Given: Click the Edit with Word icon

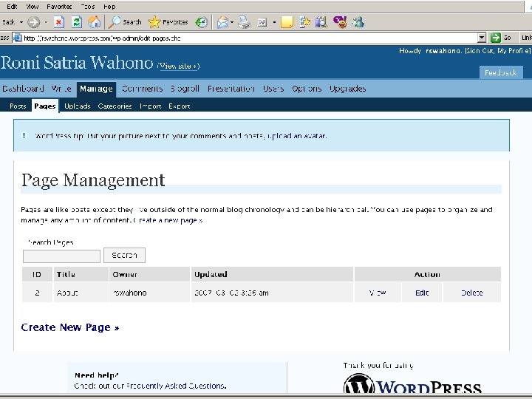Looking at the screenshot, I should [262, 22].
